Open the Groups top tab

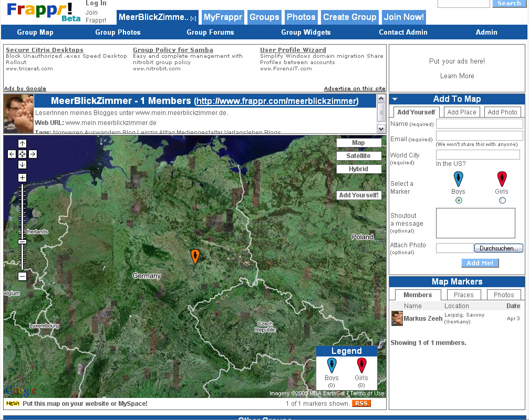[264, 17]
